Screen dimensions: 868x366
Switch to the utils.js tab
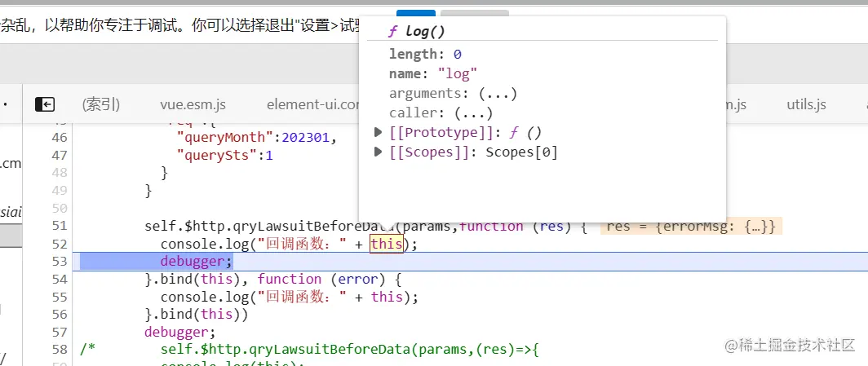click(x=807, y=104)
